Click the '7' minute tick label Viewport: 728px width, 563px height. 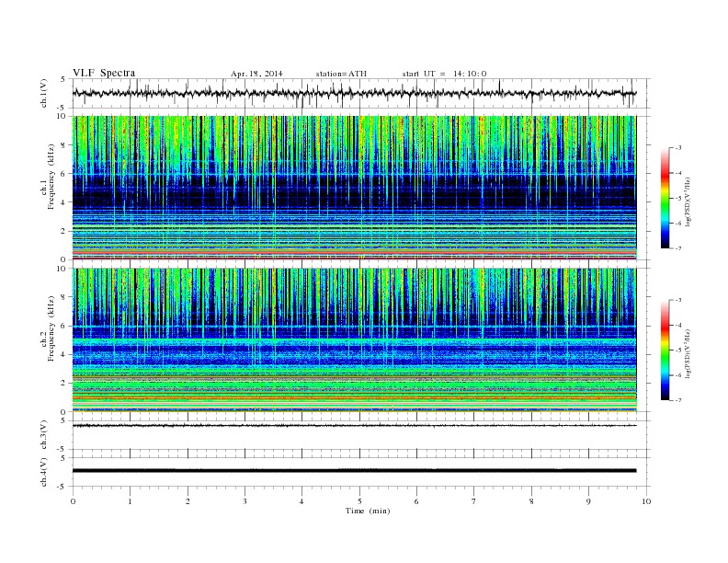[474, 501]
